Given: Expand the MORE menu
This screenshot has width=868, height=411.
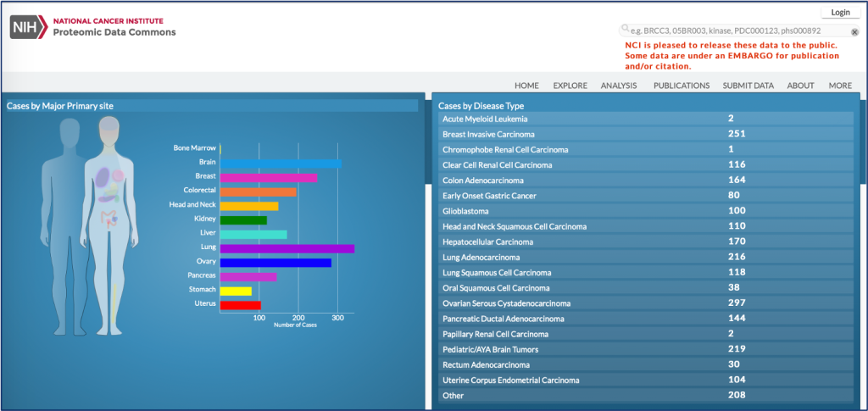Looking at the screenshot, I should point(840,86).
